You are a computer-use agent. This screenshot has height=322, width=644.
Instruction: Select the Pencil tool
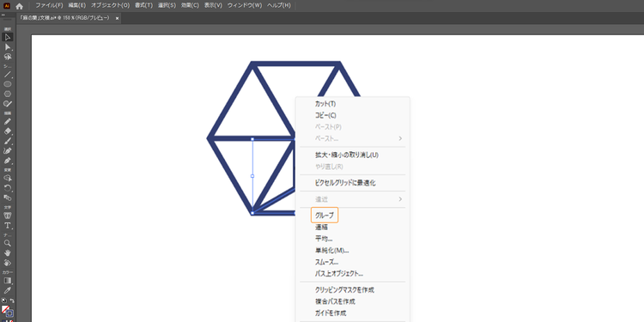(8, 121)
